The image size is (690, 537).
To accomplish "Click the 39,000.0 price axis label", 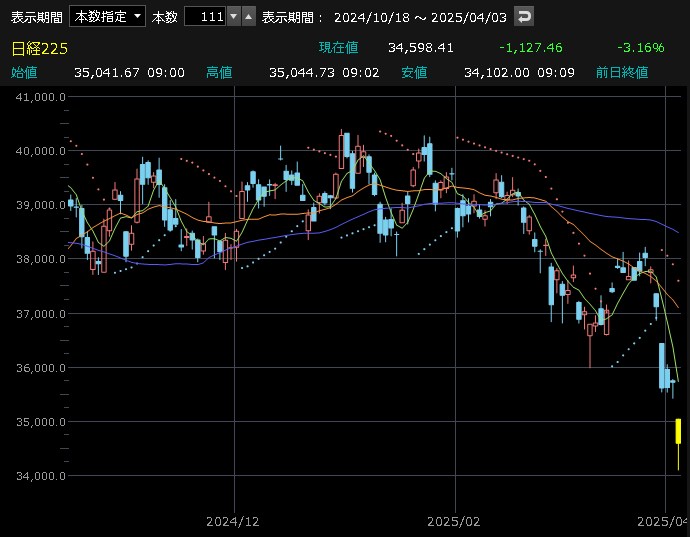I will point(40,205).
